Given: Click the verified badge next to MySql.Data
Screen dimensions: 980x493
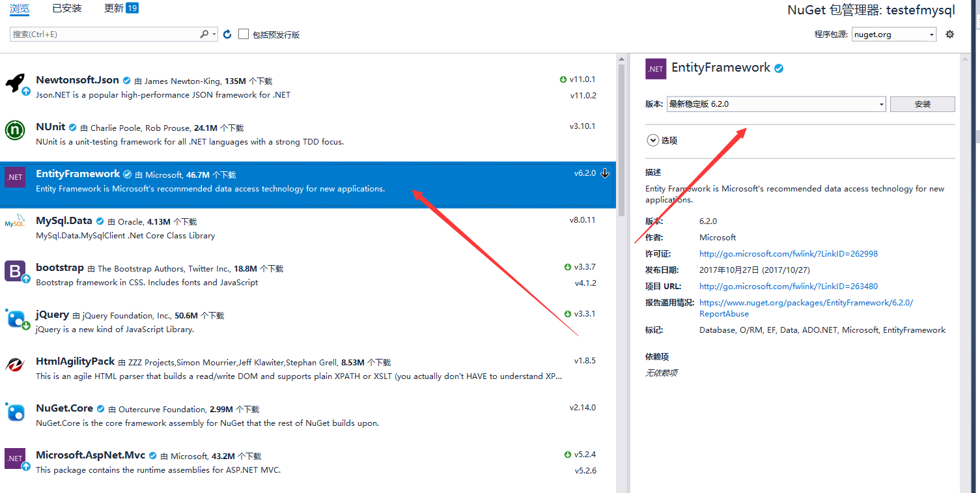Looking at the screenshot, I should [100, 221].
